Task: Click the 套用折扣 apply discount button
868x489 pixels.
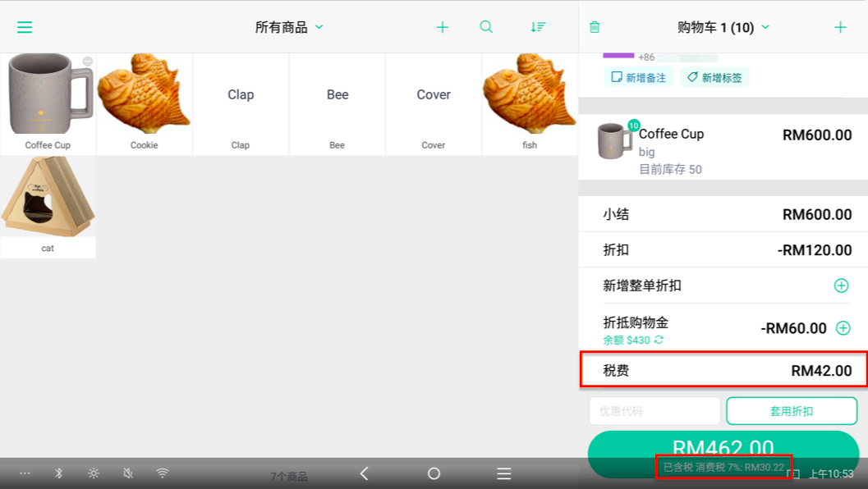Action: (792, 411)
